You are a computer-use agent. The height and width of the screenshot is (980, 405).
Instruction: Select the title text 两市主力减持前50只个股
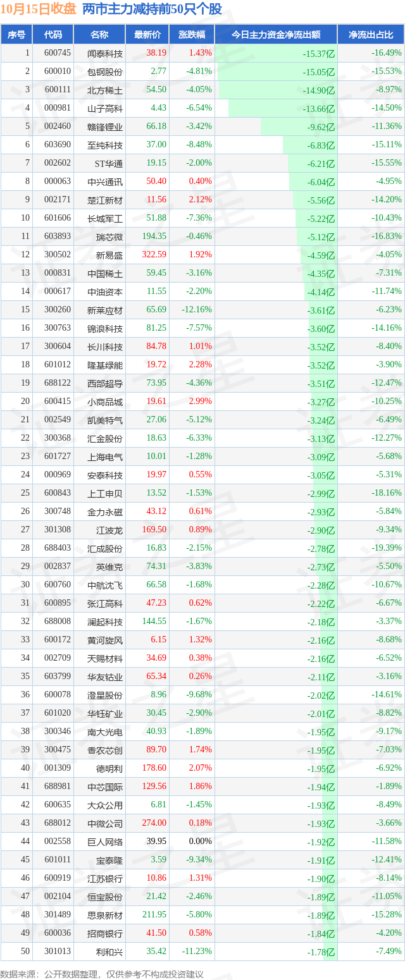click(x=152, y=9)
